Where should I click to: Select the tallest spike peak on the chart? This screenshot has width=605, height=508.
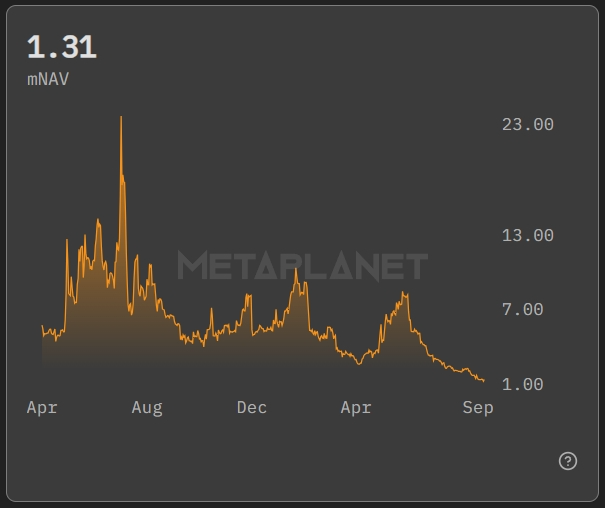[x=121, y=117]
